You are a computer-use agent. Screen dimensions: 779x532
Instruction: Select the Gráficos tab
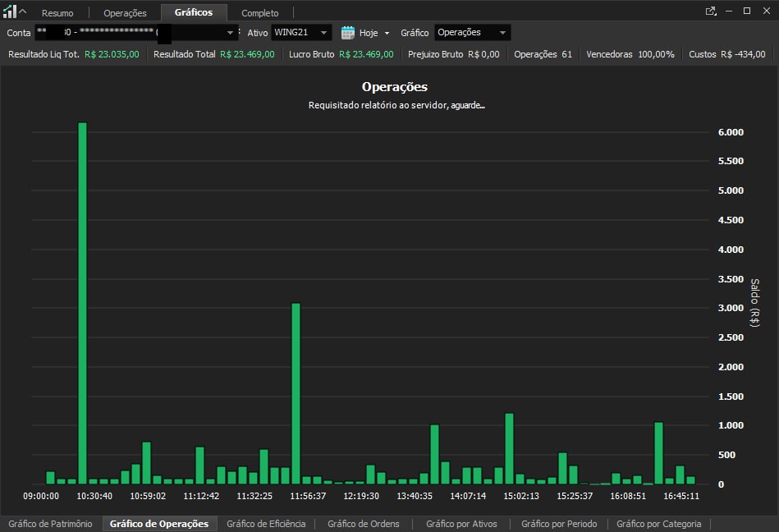pos(194,12)
